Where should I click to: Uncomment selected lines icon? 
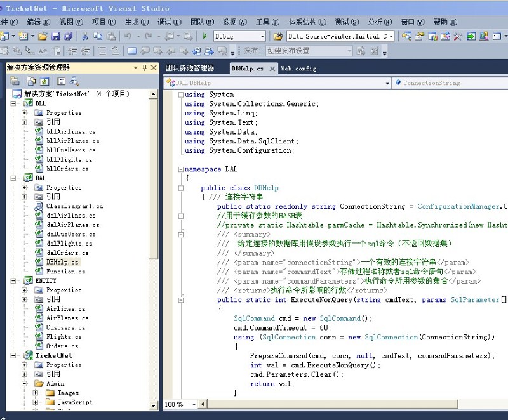click(115, 51)
